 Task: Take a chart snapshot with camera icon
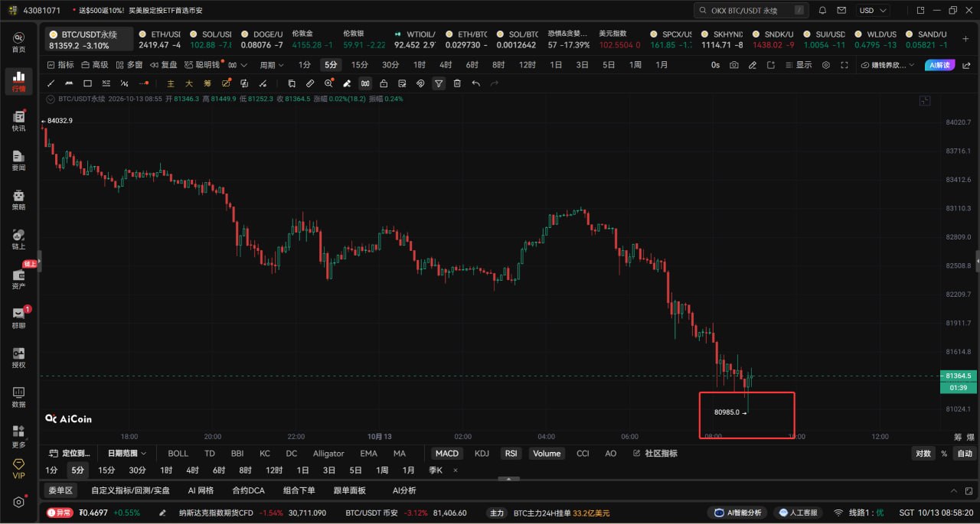[734, 65]
